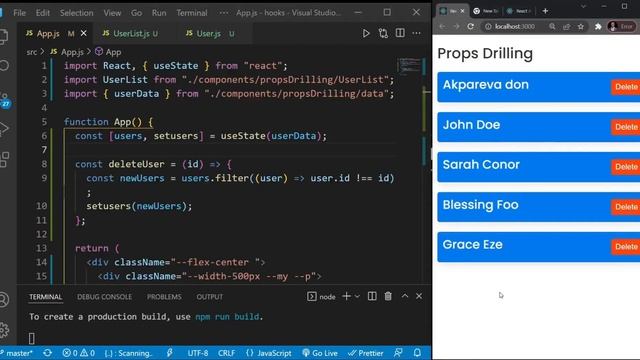Delete Akpareva don in browser

point(625,87)
